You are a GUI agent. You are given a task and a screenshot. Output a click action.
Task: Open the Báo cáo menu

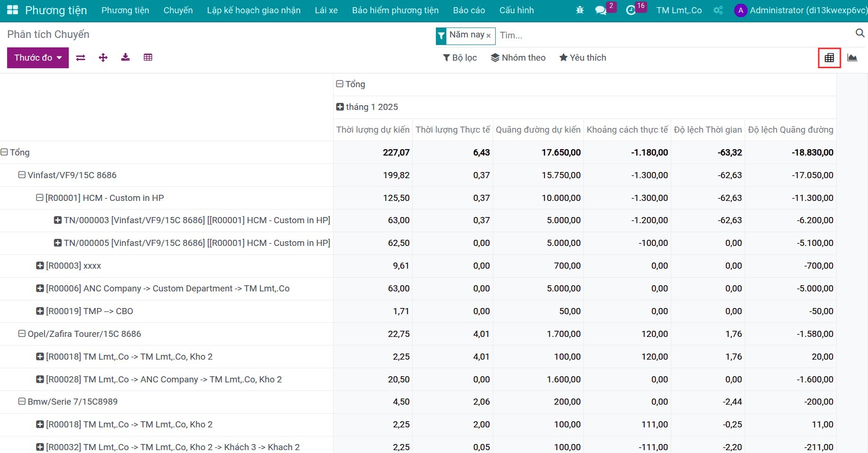coord(469,10)
